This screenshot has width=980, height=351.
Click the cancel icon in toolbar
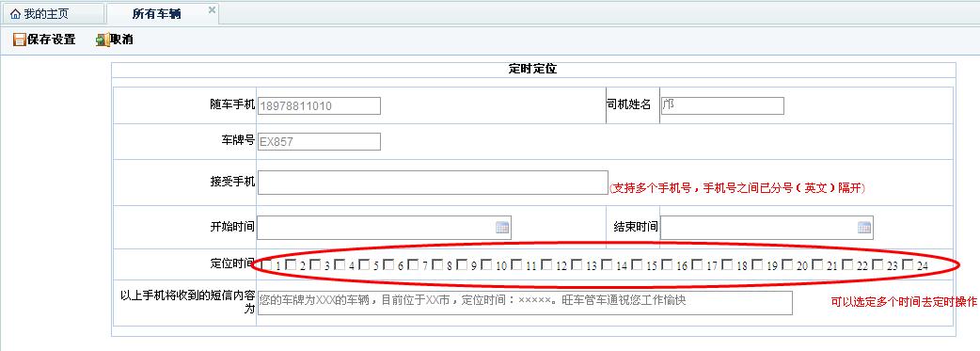pyautogui.click(x=103, y=40)
